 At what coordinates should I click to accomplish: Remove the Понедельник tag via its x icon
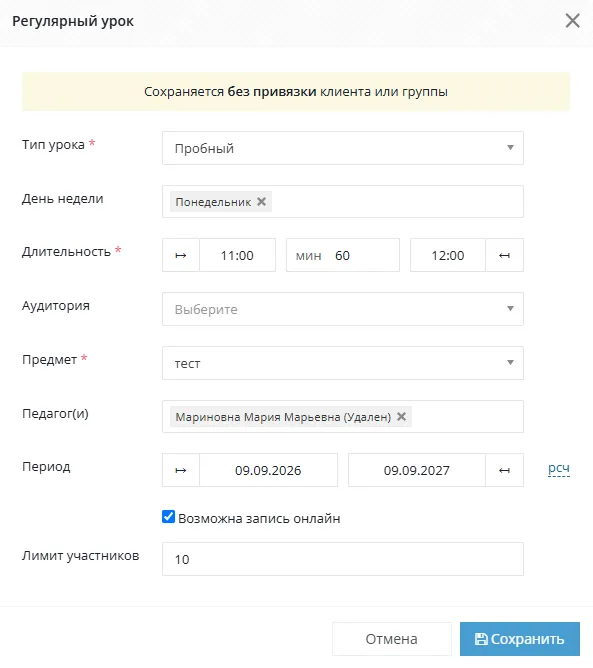262,202
